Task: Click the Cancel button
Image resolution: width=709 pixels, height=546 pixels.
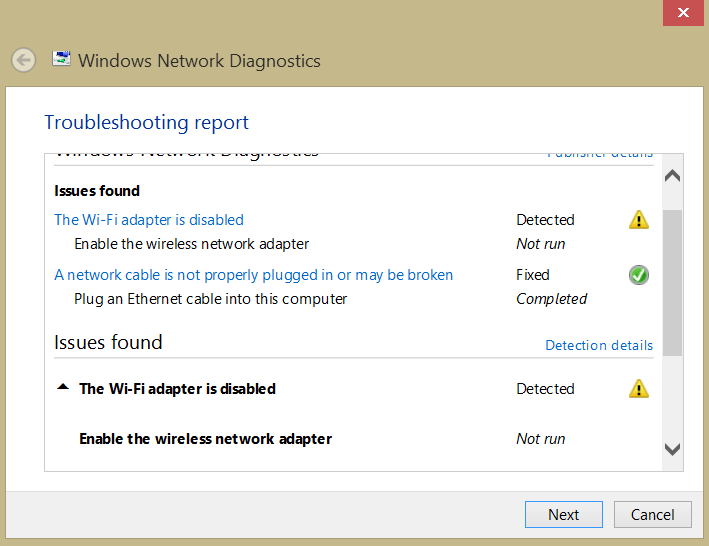Action: 652,514
